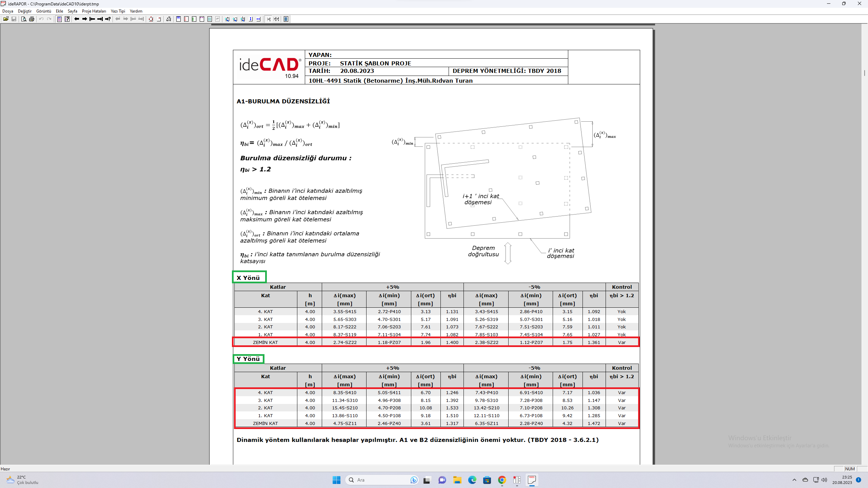
Task: Click the Printer icon in toolbar
Action: click(x=32, y=19)
